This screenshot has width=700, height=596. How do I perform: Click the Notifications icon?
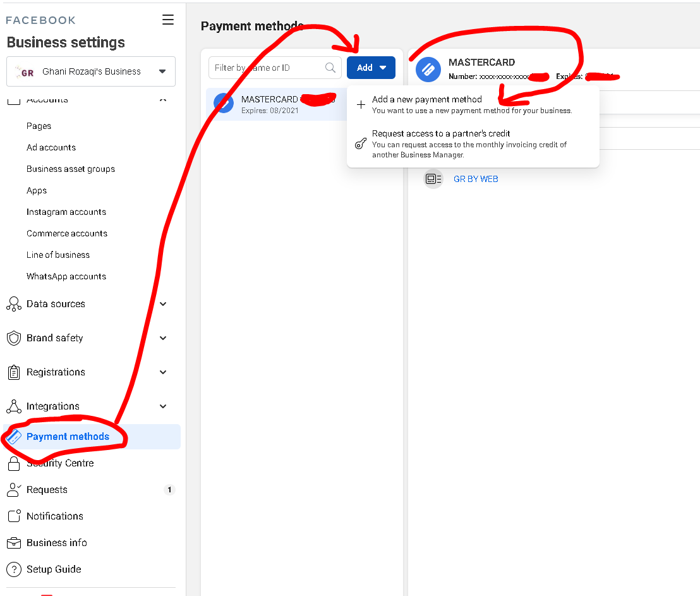click(x=14, y=516)
